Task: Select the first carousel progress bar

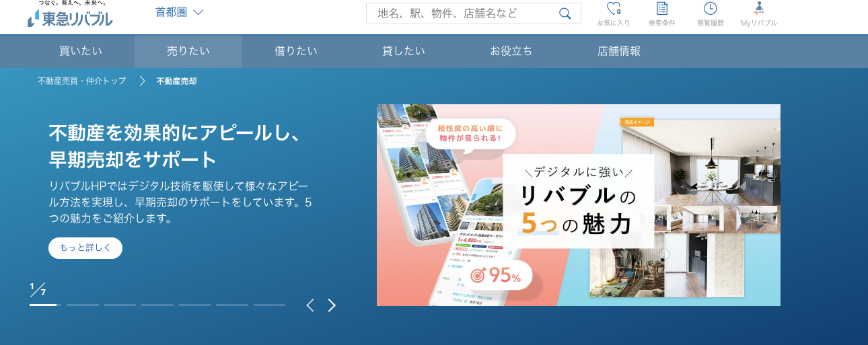Action: [46, 305]
